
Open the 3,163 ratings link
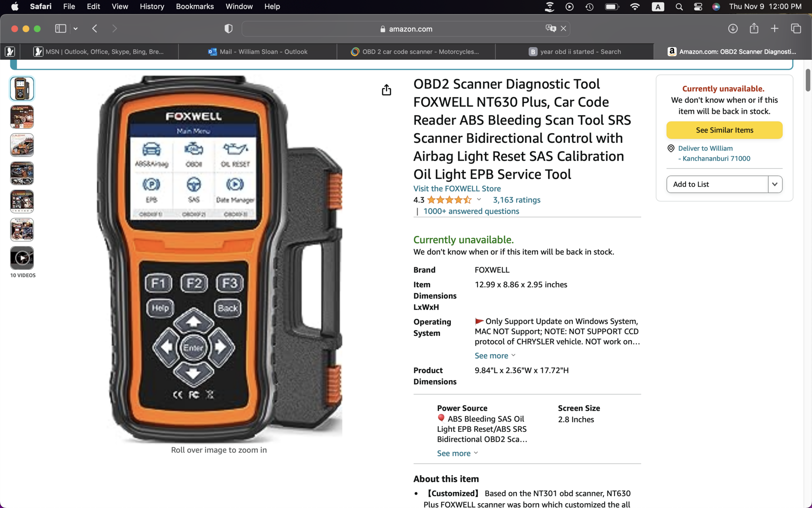click(x=516, y=200)
